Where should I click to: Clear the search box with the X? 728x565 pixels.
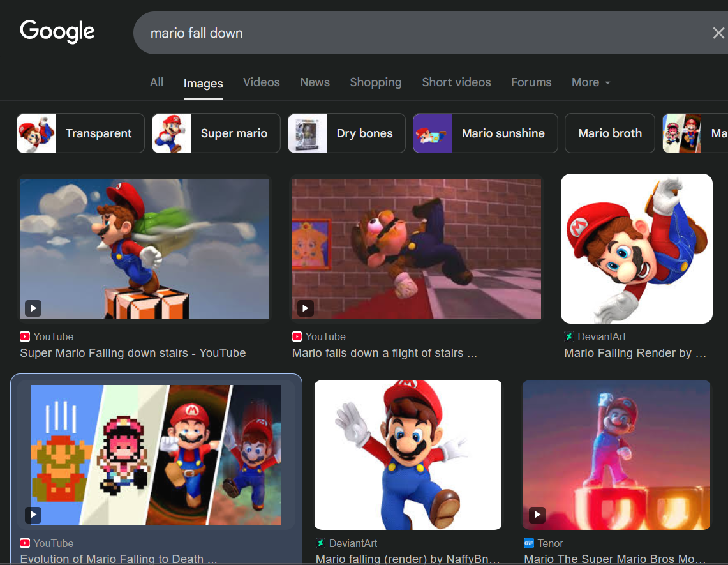click(718, 33)
